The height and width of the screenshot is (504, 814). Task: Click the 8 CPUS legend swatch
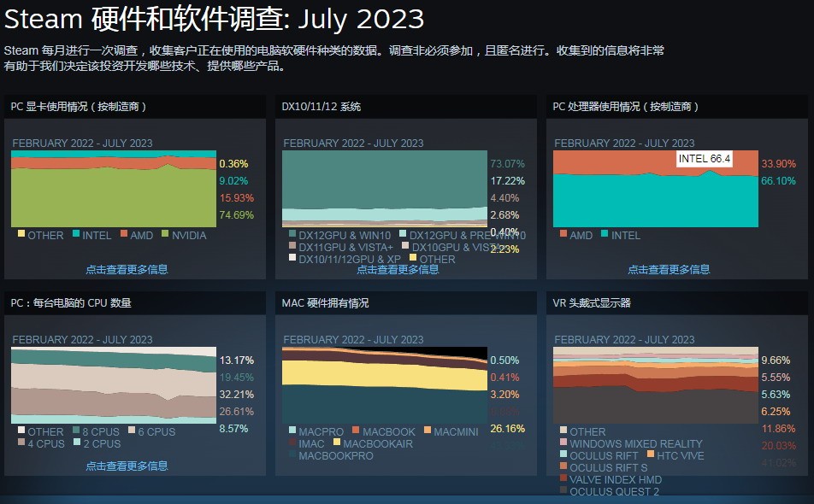point(76,430)
